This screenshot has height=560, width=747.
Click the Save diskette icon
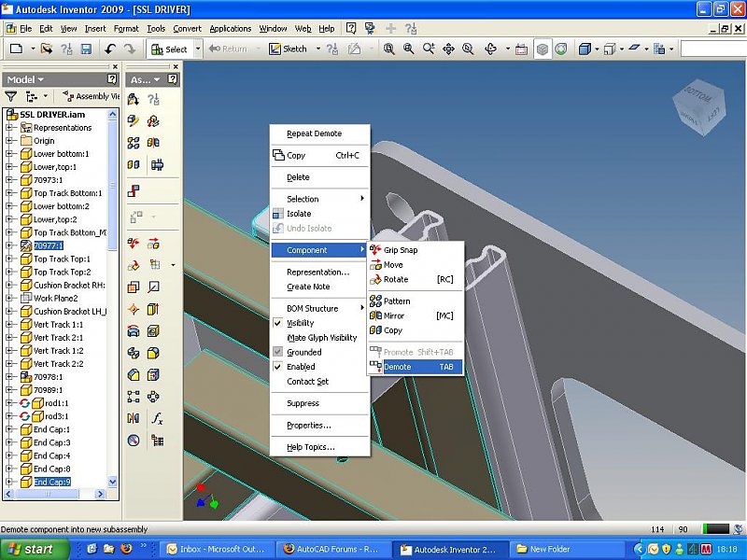86,49
